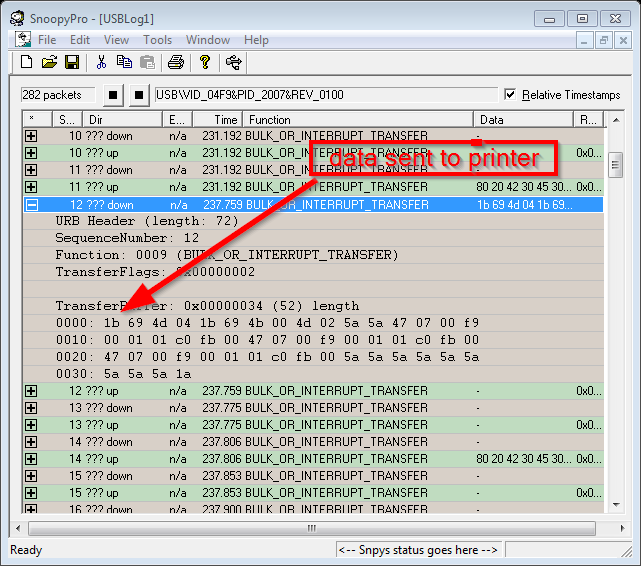Click the Cut scissors icon
The image size is (641, 566).
tap(101, 62)
